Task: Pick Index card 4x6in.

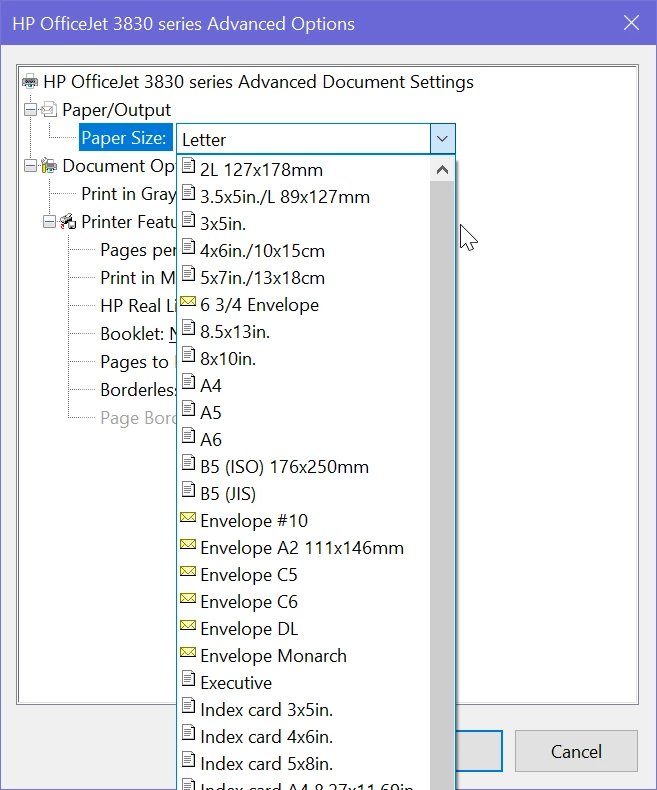Action: pyautogui.click(x=304, y=736)
